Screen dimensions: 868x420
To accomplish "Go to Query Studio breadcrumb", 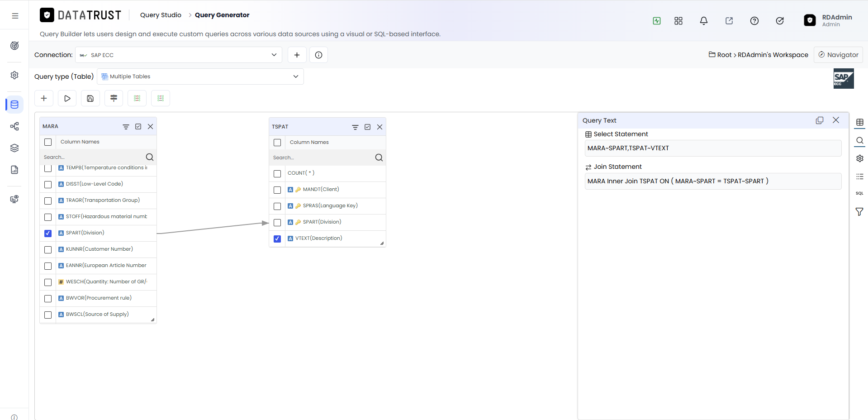I will [x=161, y=15].
